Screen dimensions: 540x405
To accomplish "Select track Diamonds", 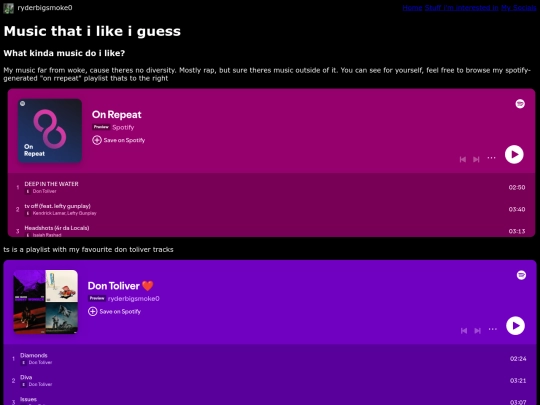I will tap(34, 355).
